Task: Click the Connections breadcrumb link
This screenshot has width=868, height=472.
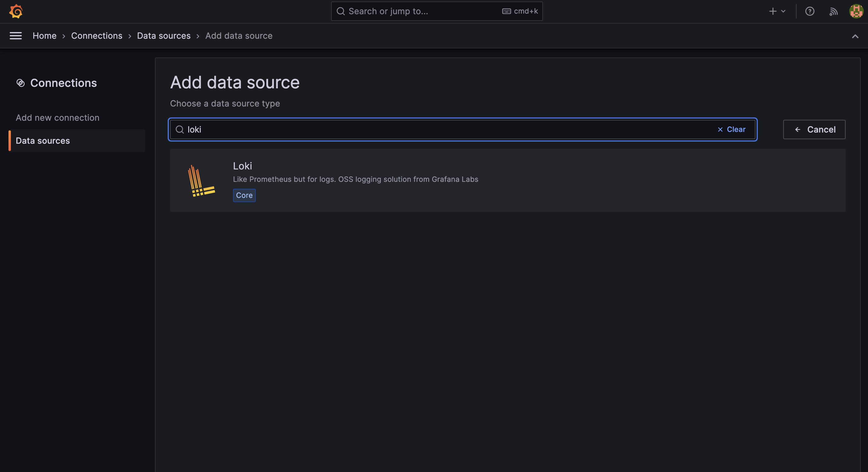Action: (x=97, y=35)
